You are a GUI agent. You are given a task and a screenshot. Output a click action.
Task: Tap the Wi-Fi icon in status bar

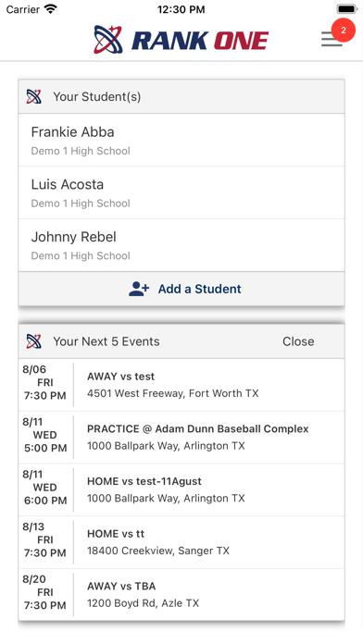pos(51,9)
